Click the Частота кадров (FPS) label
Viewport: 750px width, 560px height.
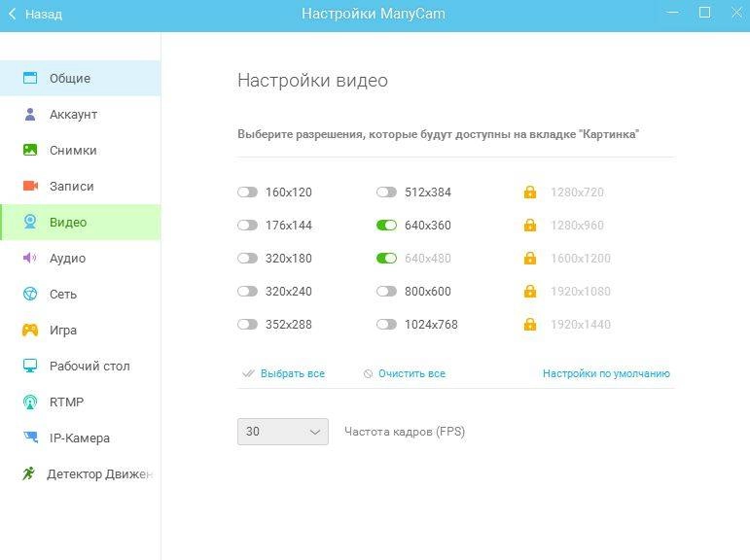[404, 432]
